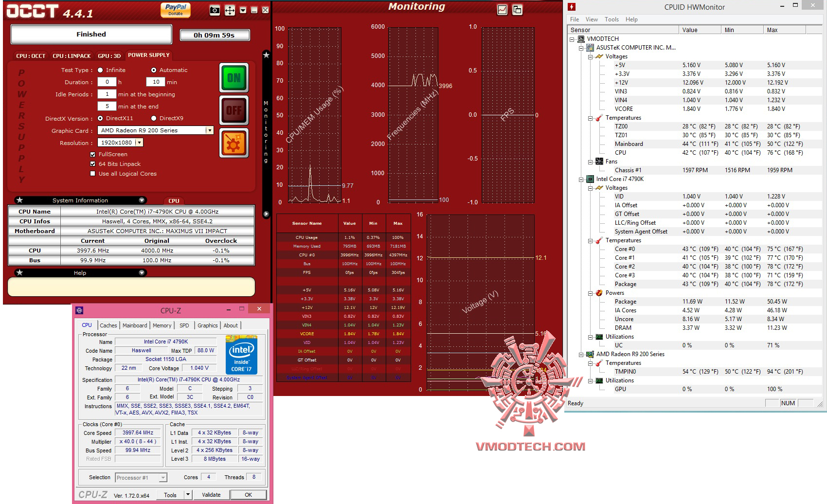Image resolution: width=827 pixels, height=504 pixels.
Task: Collapse the Powers node in HWMonitor
Action: [590, 293]
